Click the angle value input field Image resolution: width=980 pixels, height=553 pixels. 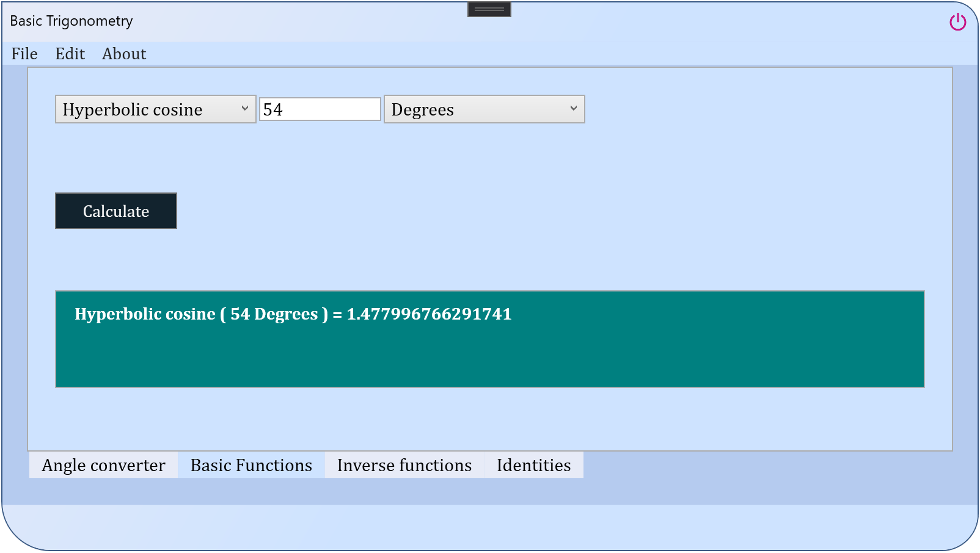tap(320, 109)
